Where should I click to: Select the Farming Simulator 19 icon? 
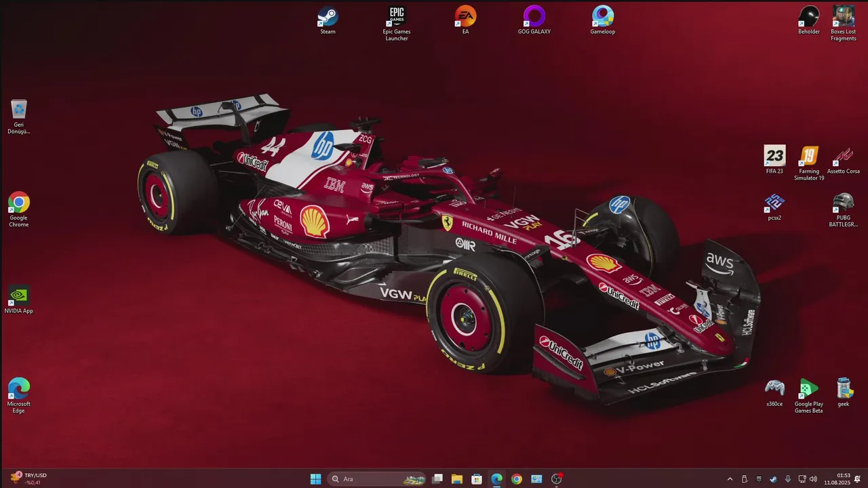click(x=808, y=163)
